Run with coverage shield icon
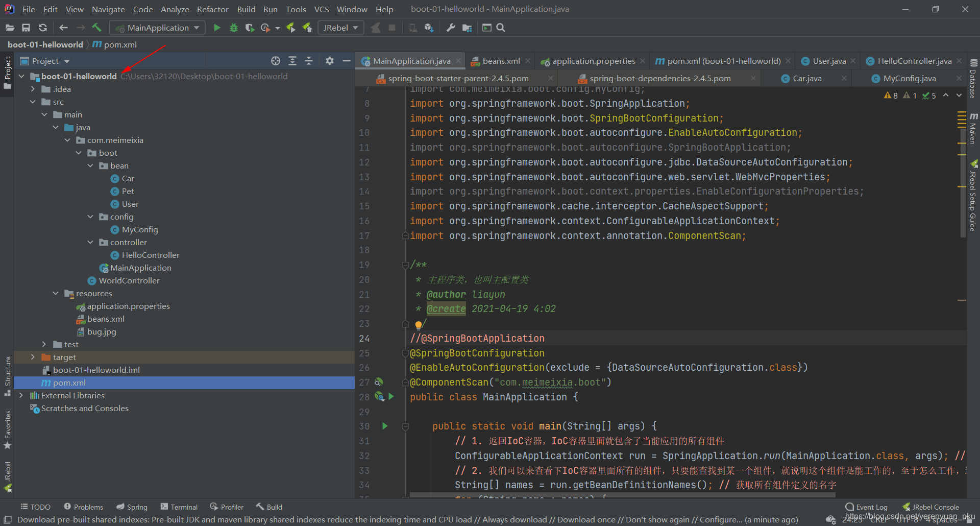 click(x=250, y=28)
